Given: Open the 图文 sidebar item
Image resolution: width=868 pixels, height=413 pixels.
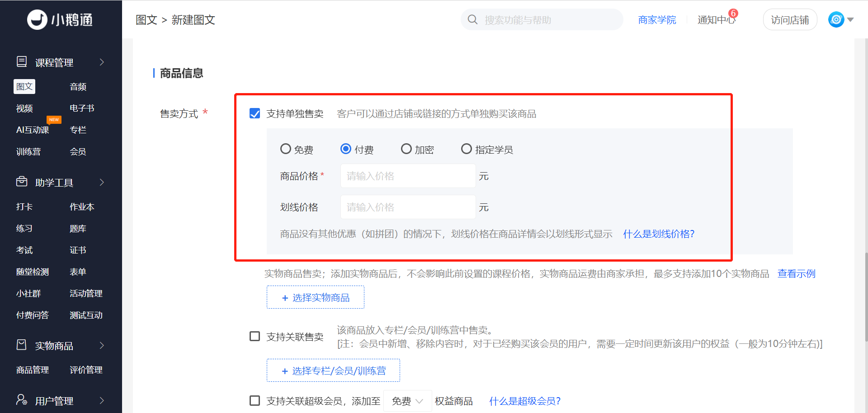Looking at the screenshot, I should (24, 86).
